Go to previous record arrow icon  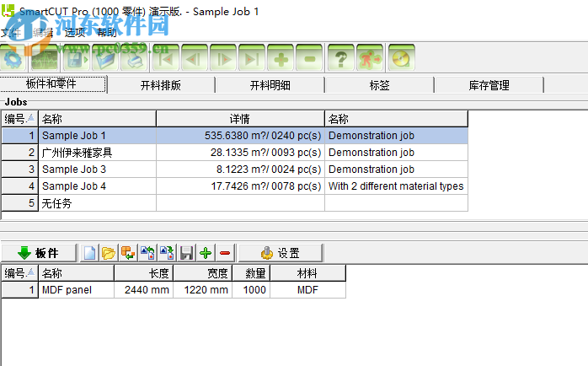[x=195, y=58]
